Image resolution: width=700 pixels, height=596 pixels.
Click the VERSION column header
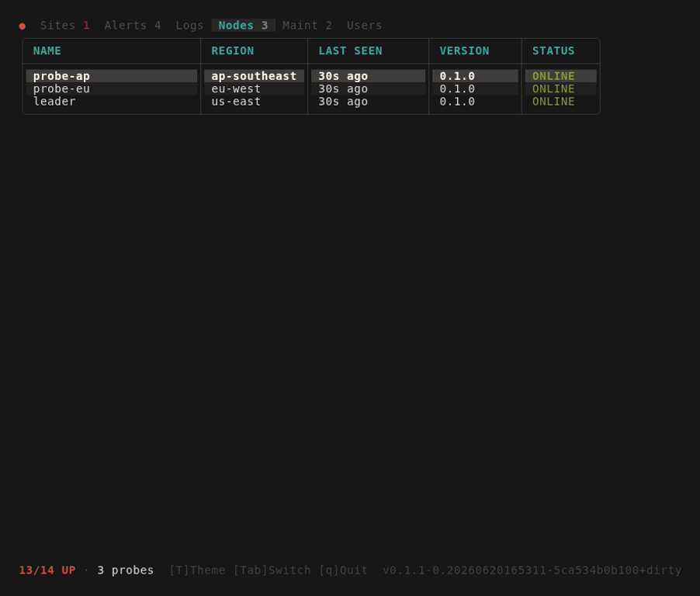(464, 51)
